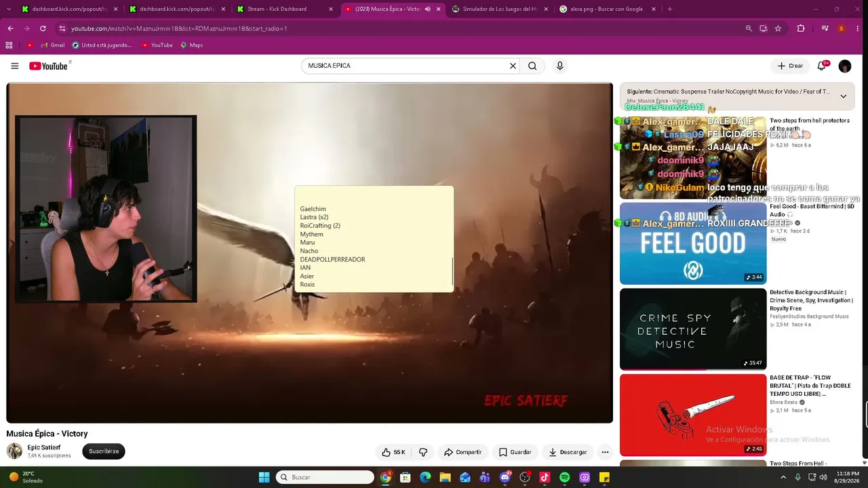Mute the Musica Épica tab audio icon
Viewport: 868px width, 488px height.
[427, 9]
